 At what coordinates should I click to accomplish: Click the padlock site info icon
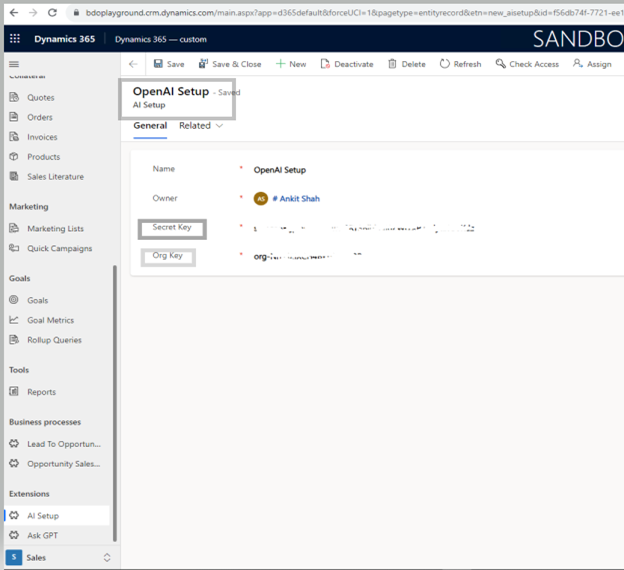(x=76, y=13)
